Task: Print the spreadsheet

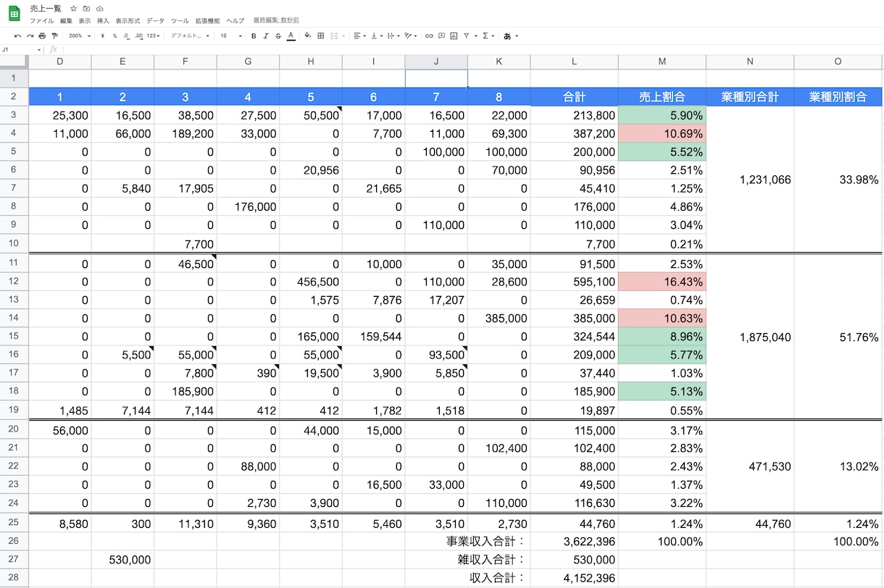Action: 42,35
